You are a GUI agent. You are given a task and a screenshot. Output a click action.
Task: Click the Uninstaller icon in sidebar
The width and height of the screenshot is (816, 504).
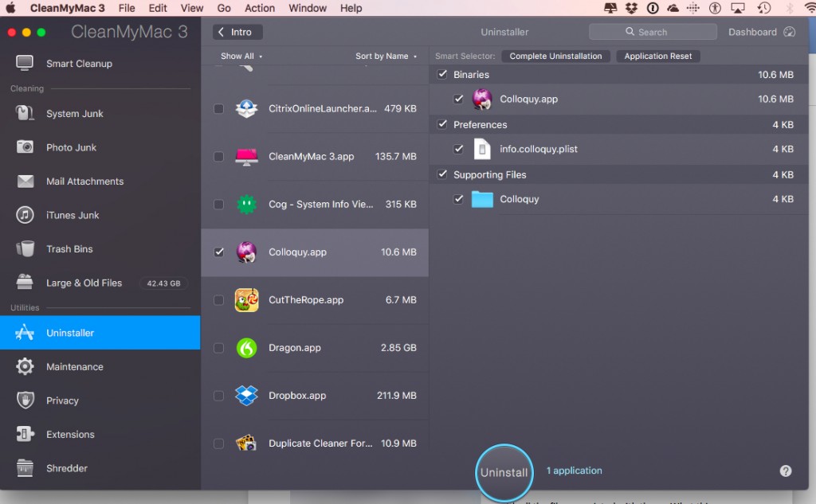point(25,332)
